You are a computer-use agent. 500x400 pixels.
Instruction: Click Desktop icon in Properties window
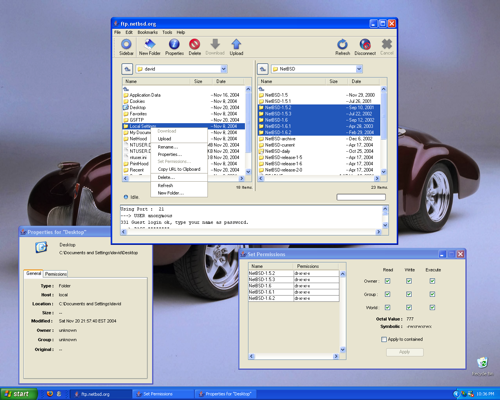[41, 247]
